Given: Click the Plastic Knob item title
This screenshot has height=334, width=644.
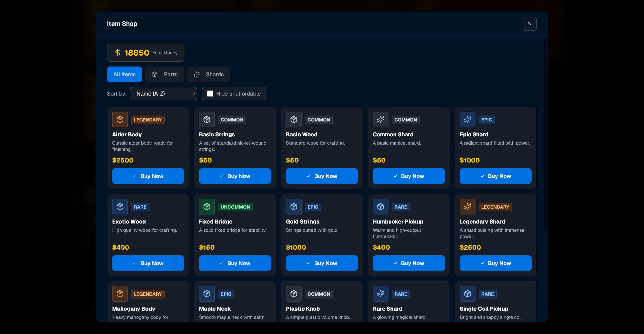Looking at the screenshot, I should click(x=303, y=309).
